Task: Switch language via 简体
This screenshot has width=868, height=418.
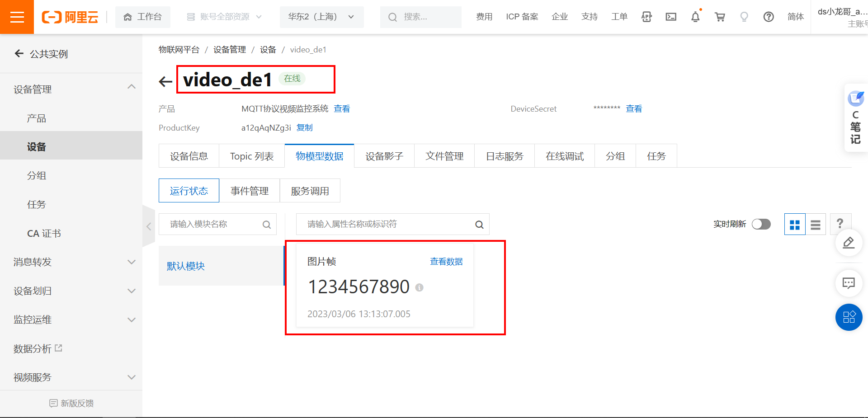Action: (796, 17)
